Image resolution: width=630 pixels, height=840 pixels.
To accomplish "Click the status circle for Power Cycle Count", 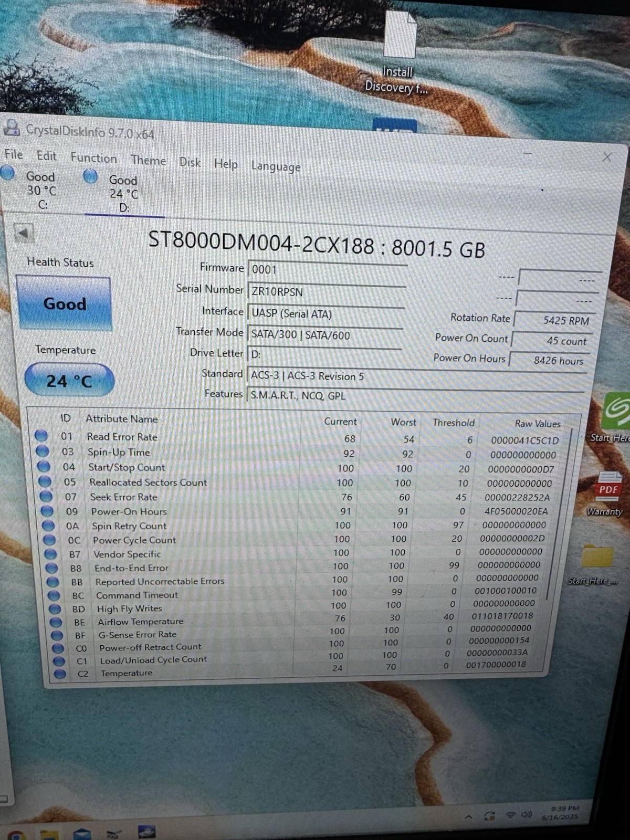I will [49, 540].
